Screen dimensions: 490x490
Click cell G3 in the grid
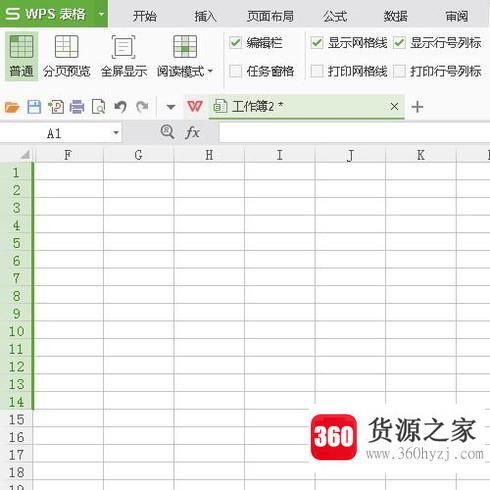[139, 207]
